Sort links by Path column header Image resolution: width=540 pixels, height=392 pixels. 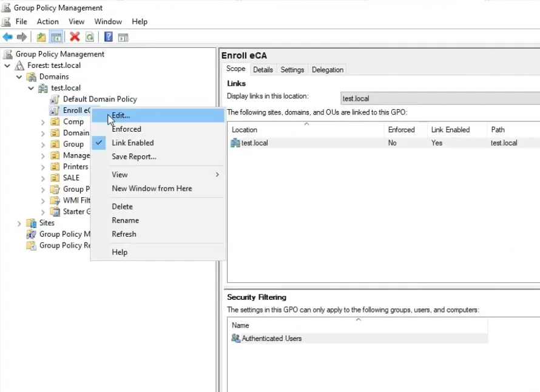pyautogui.click(x=514, y=130)
